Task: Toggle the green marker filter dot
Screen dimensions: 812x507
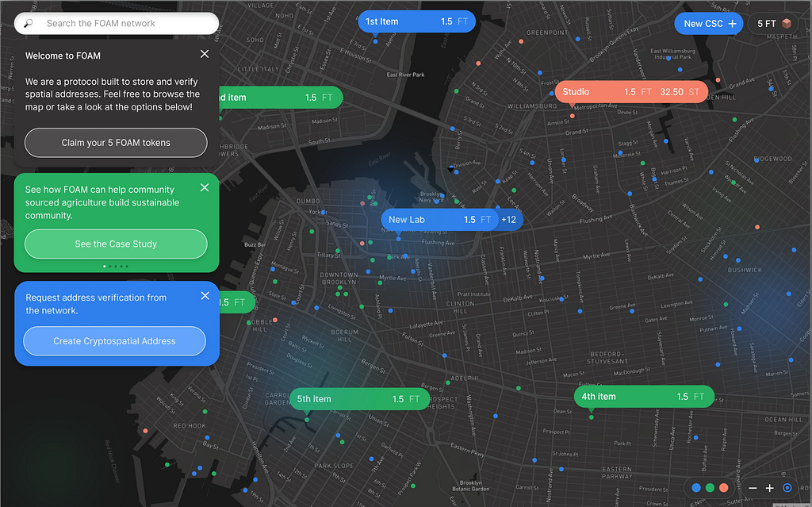Action: click(x=710, y=488)
